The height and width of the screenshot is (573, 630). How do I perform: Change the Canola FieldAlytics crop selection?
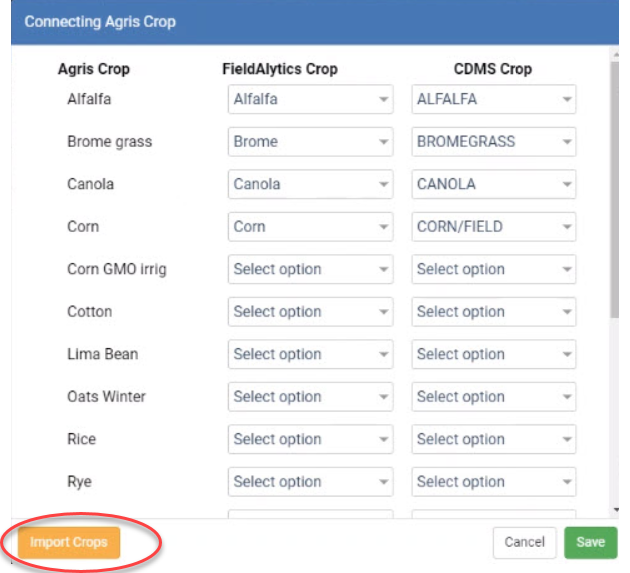[x=310, y=184]
